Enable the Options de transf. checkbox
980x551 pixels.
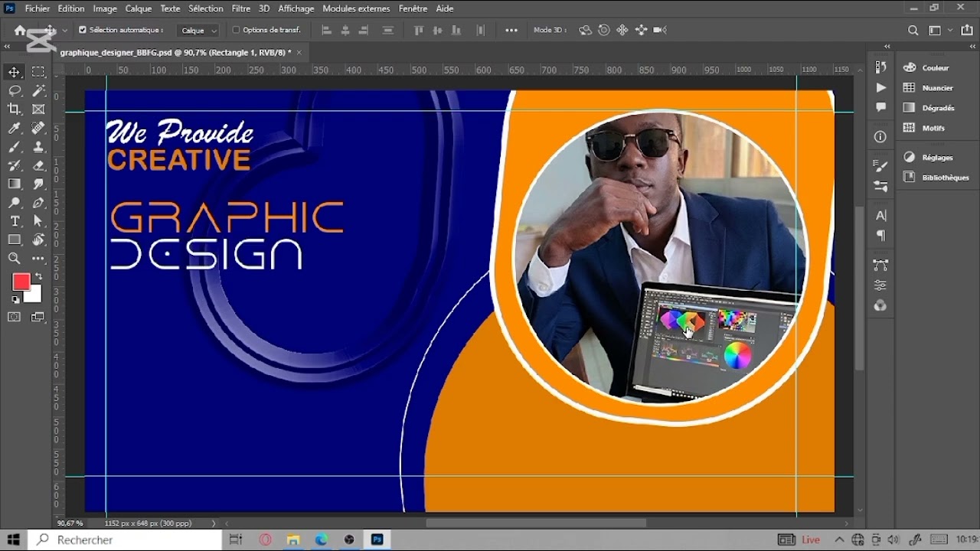point(236,30)
